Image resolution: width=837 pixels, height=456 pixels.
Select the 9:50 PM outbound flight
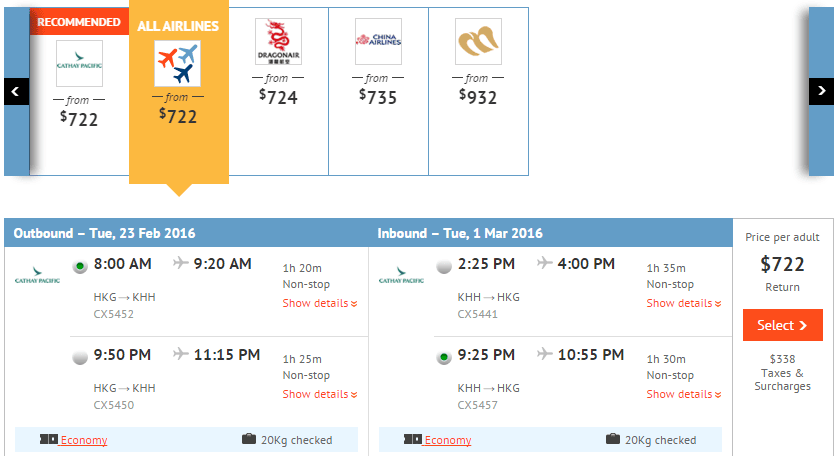pyautogui.click(x=80, y=357)
